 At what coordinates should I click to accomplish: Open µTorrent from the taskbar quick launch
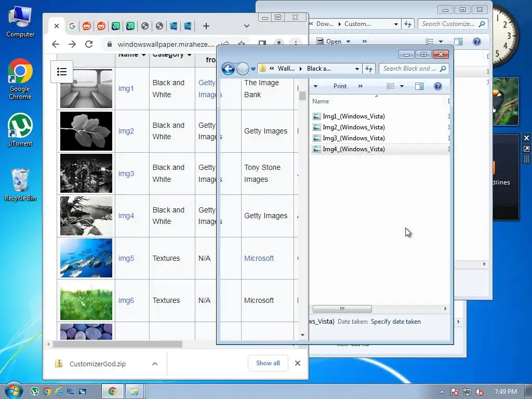(x=35, y=392)
